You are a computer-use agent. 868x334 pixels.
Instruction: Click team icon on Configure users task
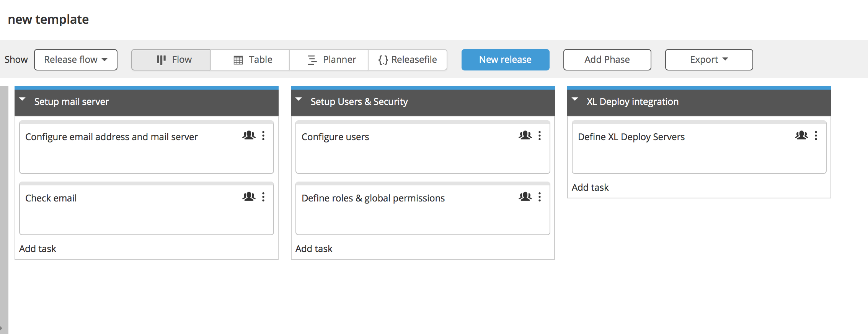tap(525, 135)
